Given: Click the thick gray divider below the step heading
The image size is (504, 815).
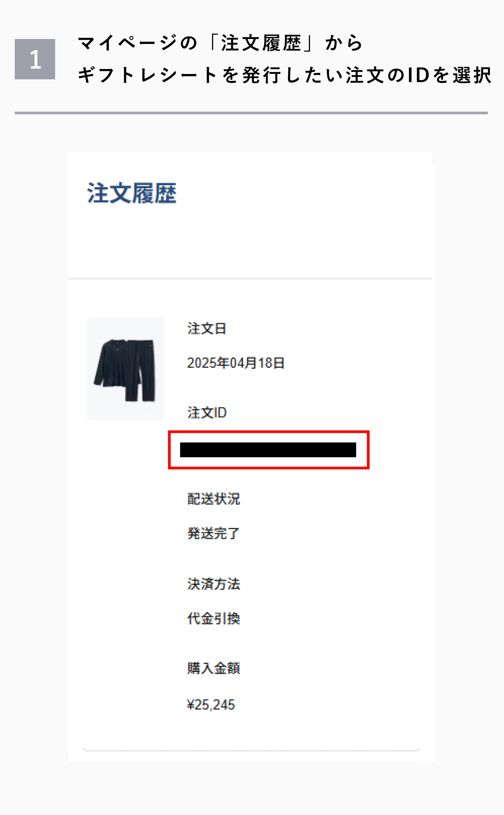Looking at the screenshot, I should click(251, 113).
